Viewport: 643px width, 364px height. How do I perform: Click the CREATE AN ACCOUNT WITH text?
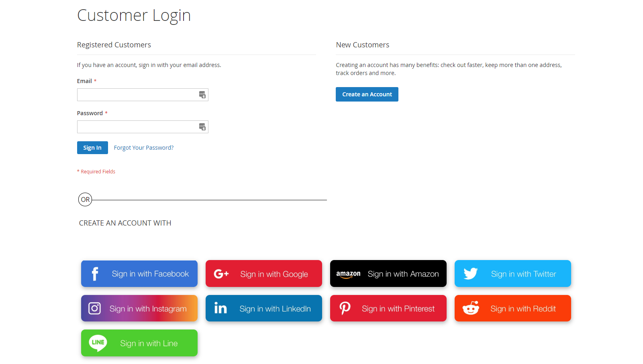tap(125, 223)
